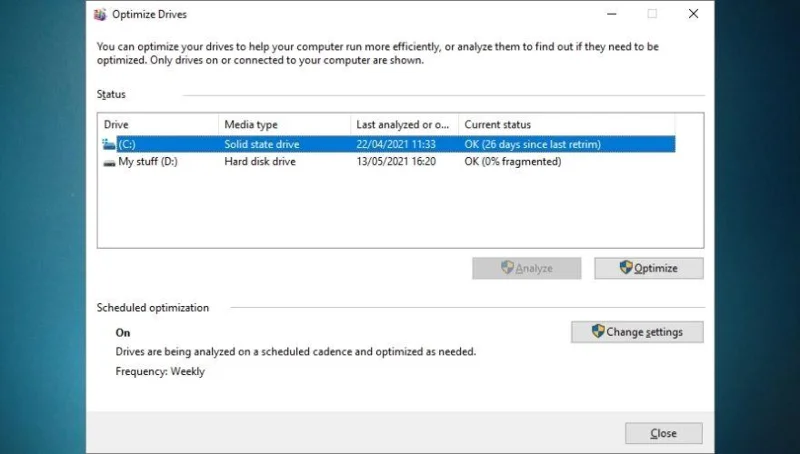Click the My stuff (D:) hard disk icon
Image resolution: width=800 pixels, height=454 pixels.
[x=109, y=162]
